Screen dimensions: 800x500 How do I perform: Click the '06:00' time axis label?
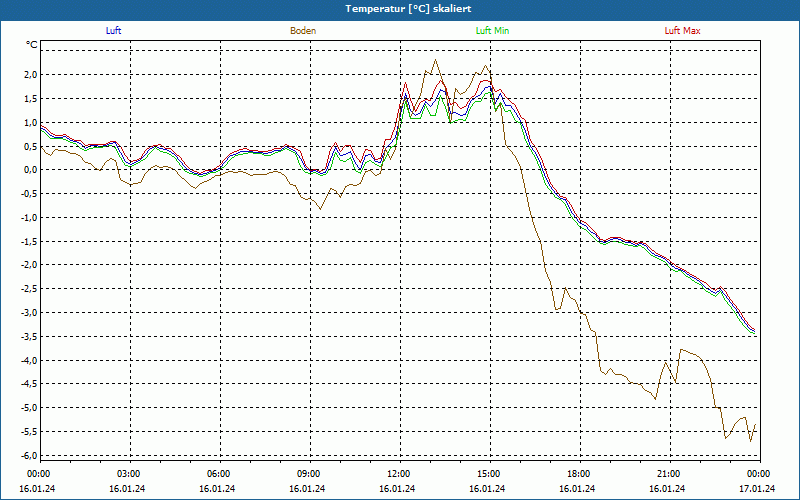[x=218, y=474]
